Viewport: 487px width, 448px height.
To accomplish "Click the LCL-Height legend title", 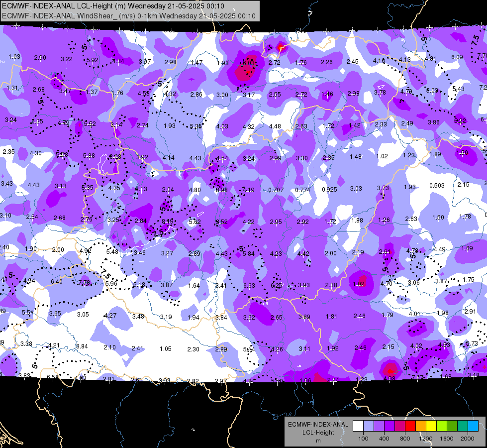I will (x=318, y=433).
